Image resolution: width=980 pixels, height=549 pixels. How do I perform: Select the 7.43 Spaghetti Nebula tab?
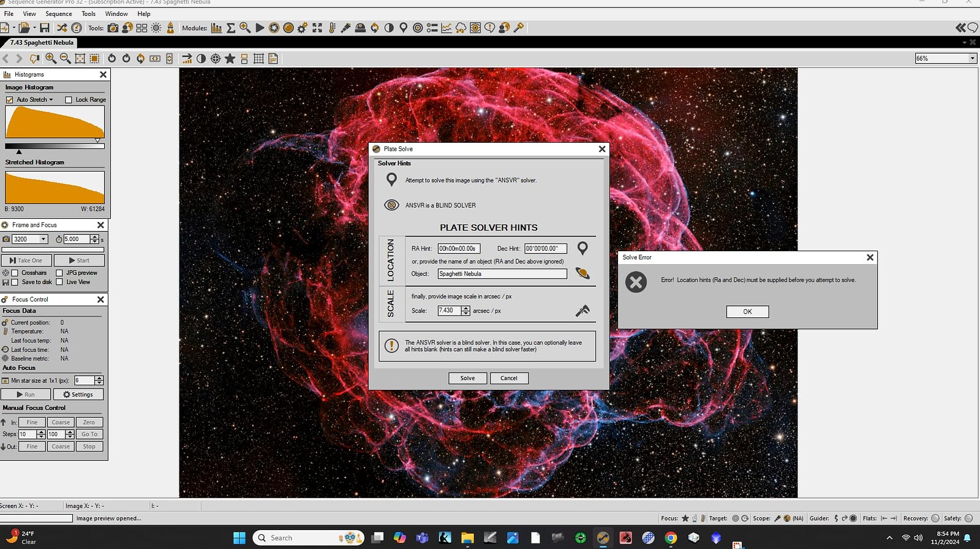pyautogui.click(x=42, y=42)
